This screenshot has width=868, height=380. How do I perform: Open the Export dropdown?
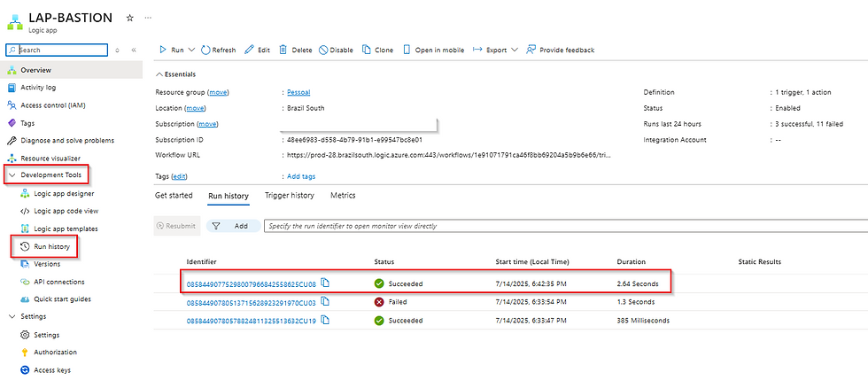[495, 50]
